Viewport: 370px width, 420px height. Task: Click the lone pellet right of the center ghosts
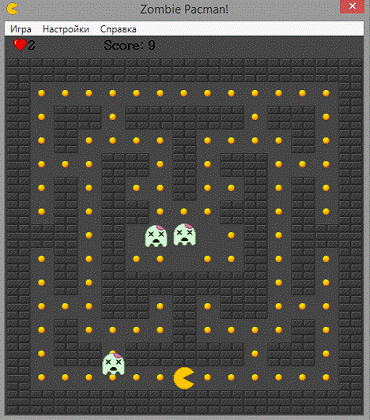tap(231, 235)
